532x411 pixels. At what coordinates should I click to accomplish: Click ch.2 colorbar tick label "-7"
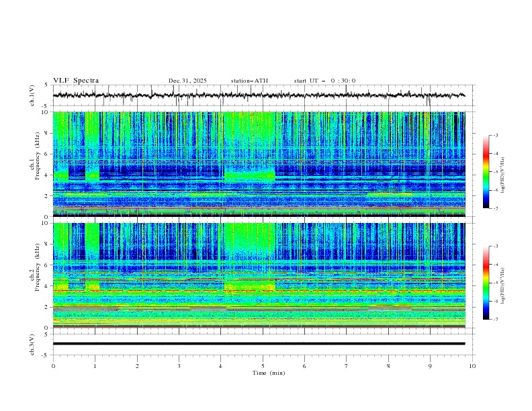click(495, 320)
